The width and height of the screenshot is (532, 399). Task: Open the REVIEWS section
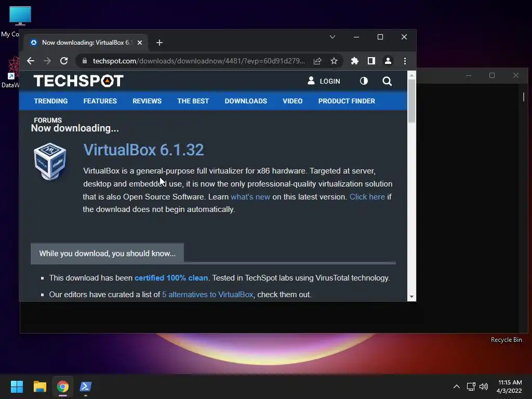click(x=147, y=101)
